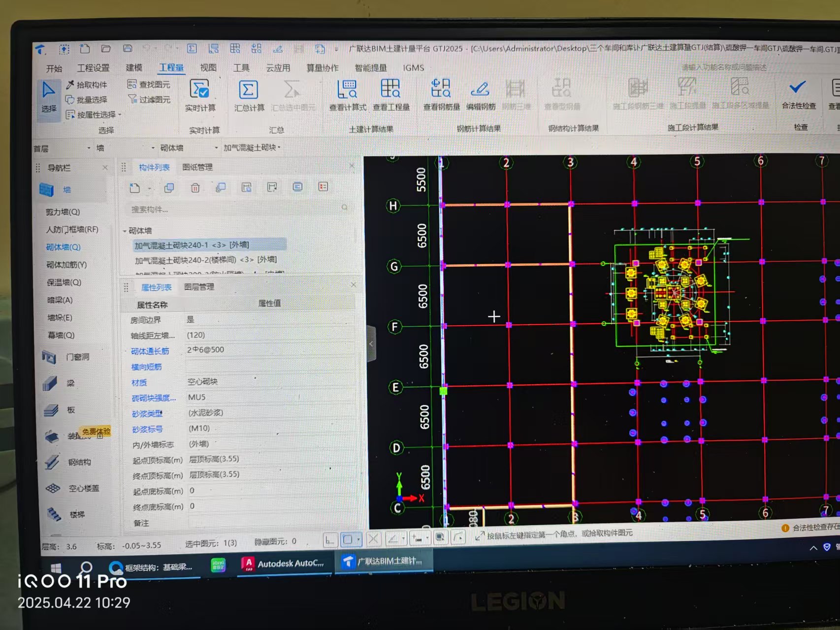
Task: Switch to the 图层管理 tab
Action: tap(199, 287)
